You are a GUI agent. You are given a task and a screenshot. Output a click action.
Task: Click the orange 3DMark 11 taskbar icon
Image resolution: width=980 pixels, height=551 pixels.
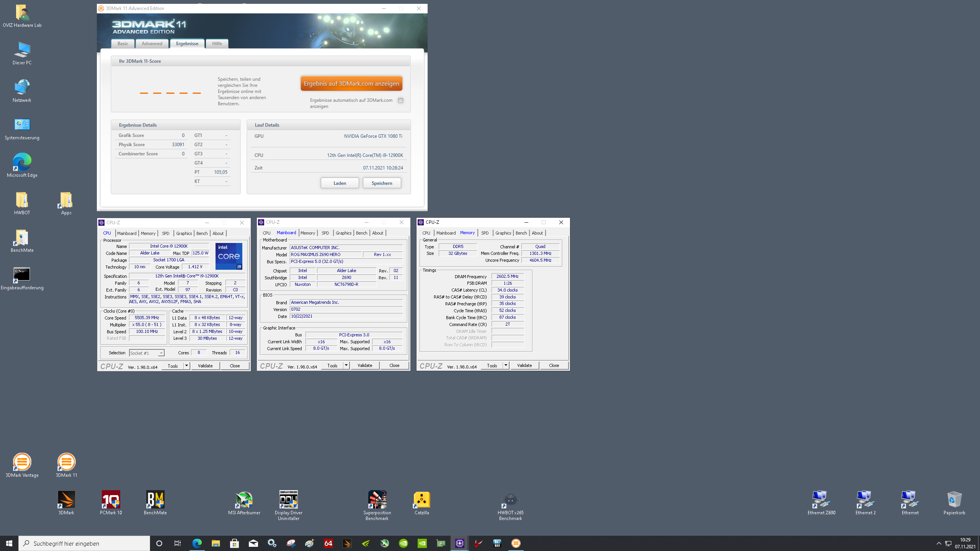tap(516, 543)
